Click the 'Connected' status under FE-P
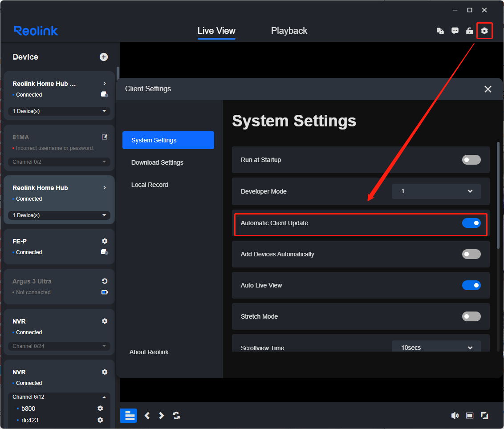This screenshot has height=429, width=504. click(x=29, y=252)
